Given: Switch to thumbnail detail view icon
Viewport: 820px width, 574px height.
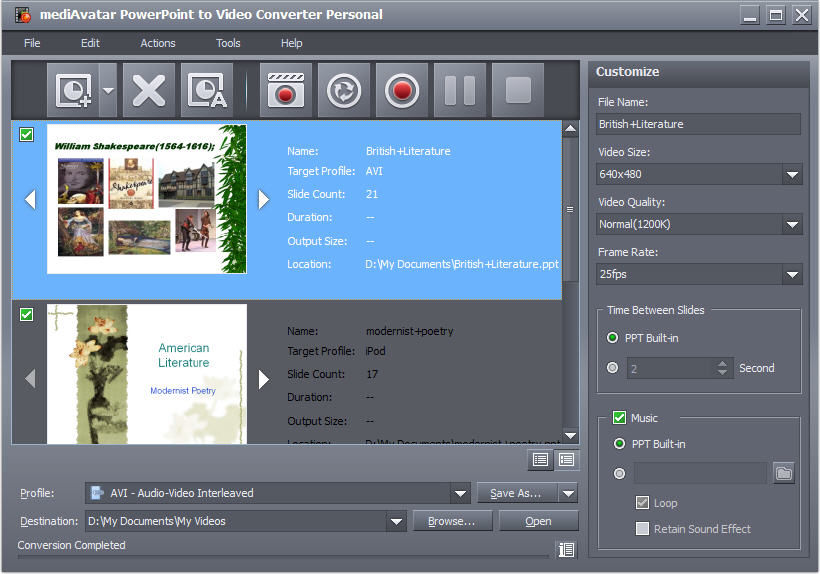Looking at the screenshot, I should [566, 460].
